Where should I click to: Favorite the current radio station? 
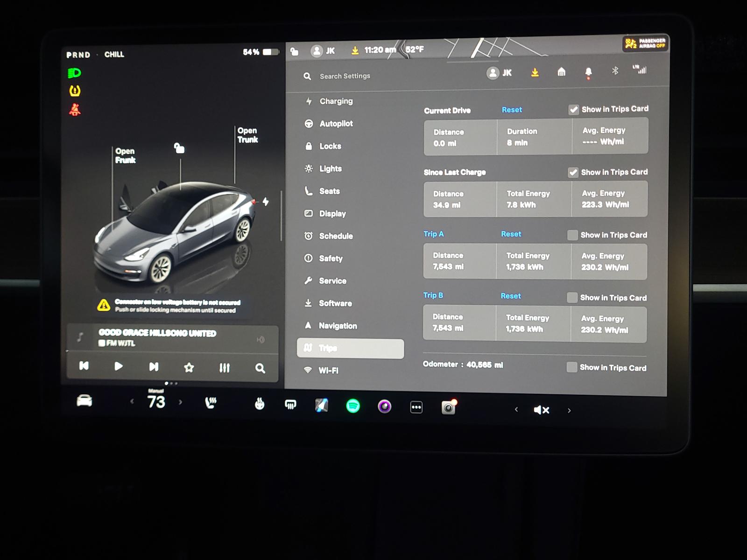[x=189, y=368]
